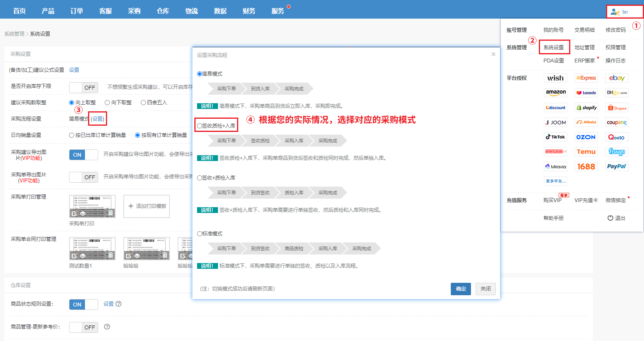Open the 1688 platform authorization

tap(586, 166)
